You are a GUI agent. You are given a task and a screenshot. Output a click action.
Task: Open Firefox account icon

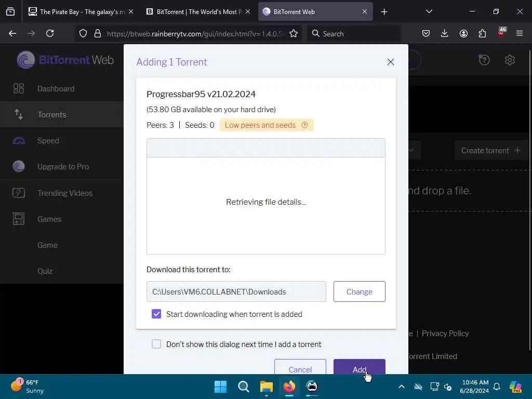[463, 33]
